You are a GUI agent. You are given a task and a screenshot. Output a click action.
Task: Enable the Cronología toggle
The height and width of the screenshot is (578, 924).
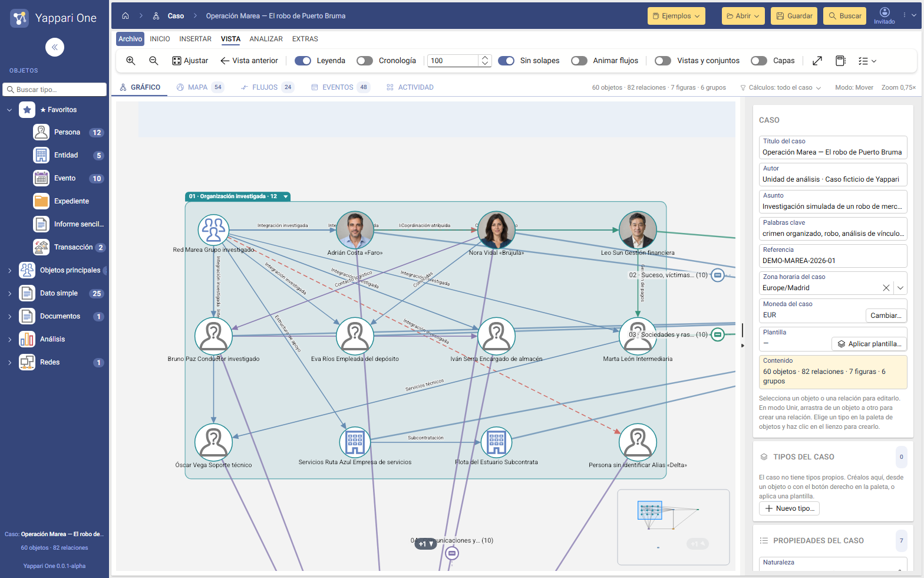365,61
